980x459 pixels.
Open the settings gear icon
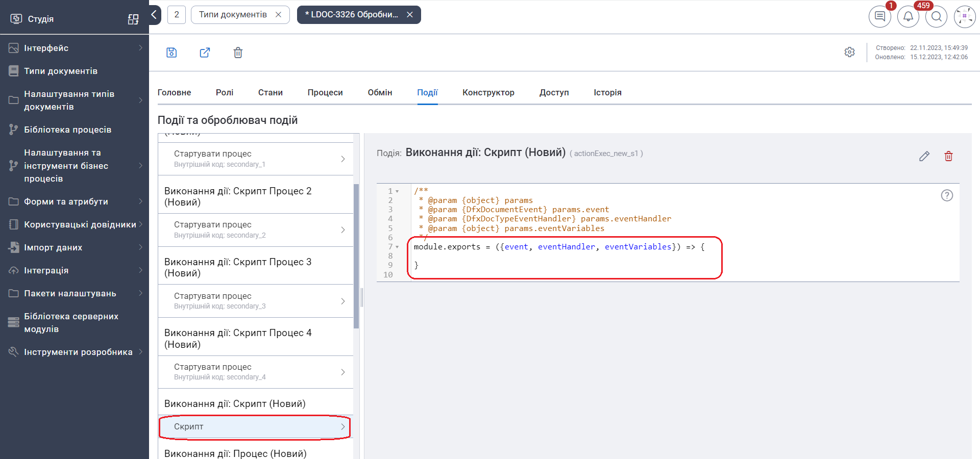(849, 52)
